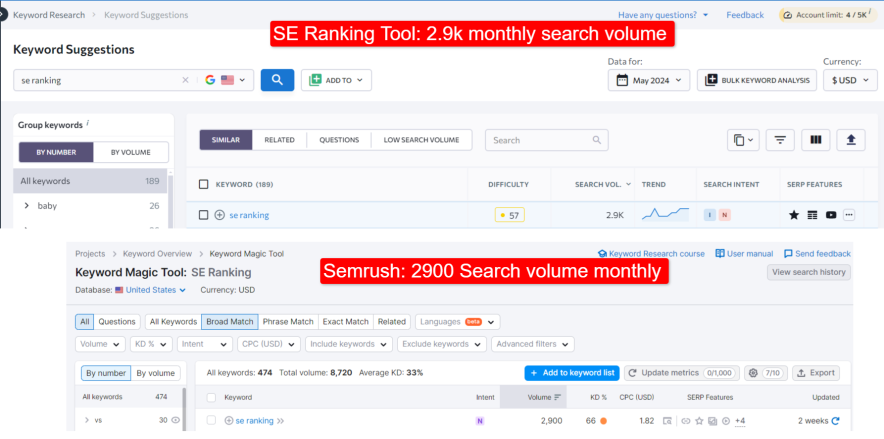Open the Include keywords dropdown

349,344
